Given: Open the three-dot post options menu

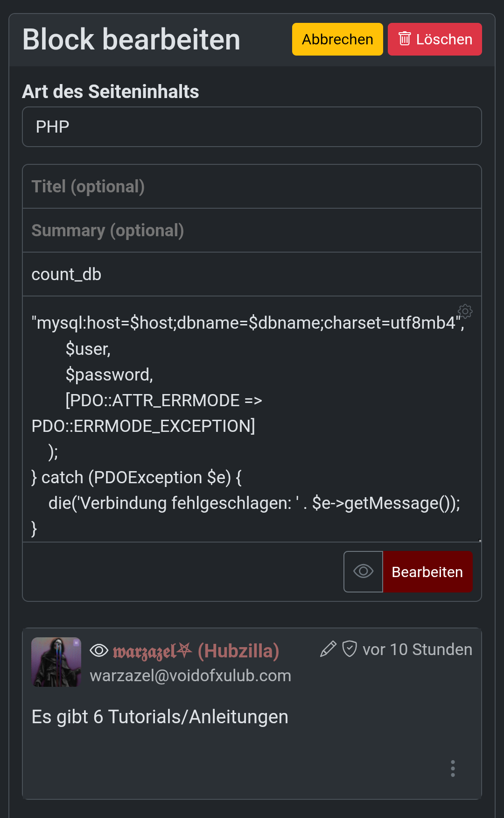Looking at the screenshot, I should (453, 769).
